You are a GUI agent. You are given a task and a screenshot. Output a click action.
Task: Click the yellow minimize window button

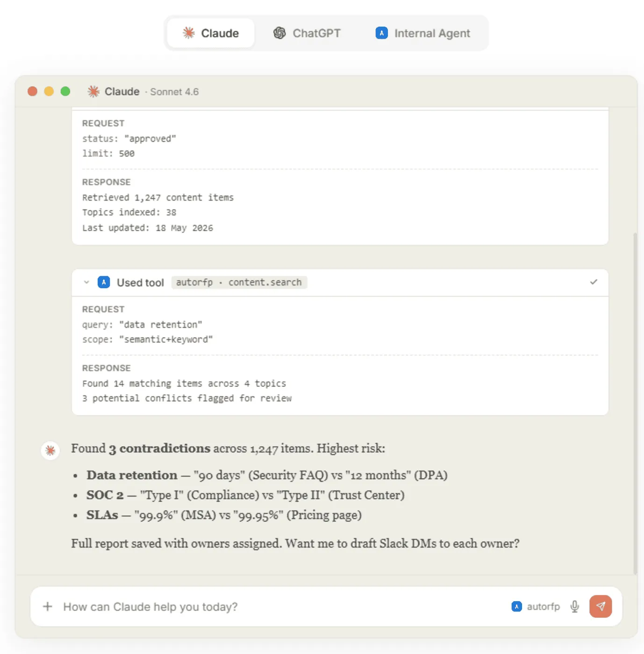pos(49,91)
